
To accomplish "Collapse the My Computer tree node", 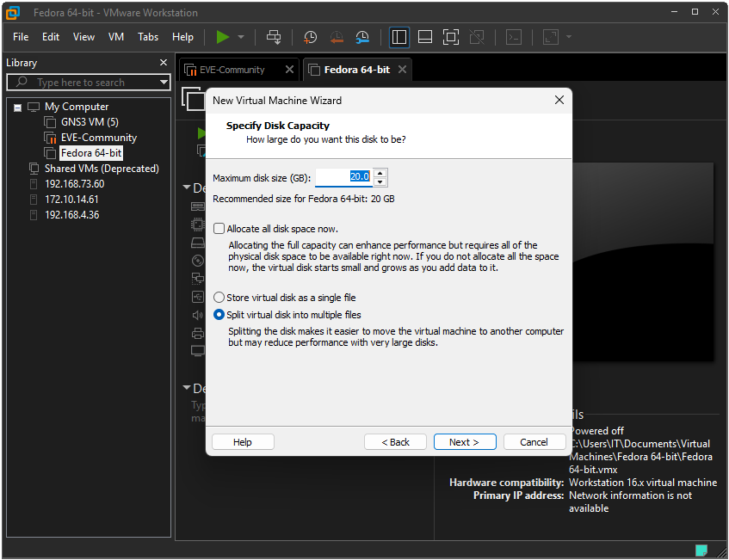I will pos(18,108).
